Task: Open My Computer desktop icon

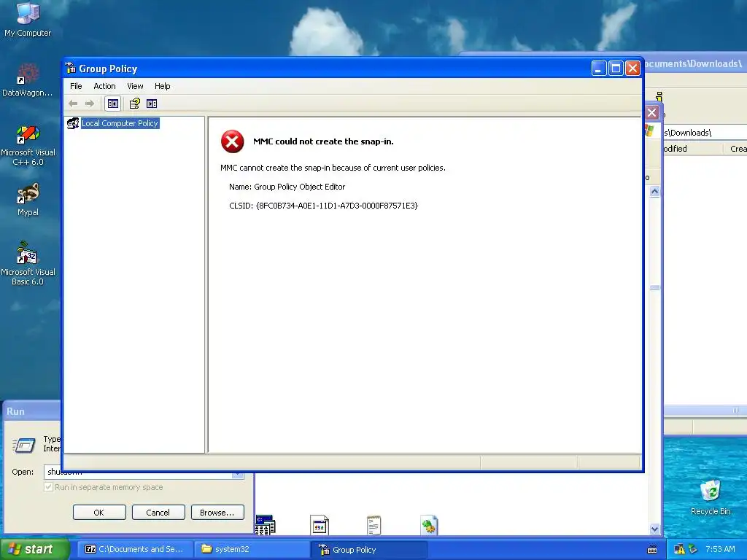Action: (28, 20)
